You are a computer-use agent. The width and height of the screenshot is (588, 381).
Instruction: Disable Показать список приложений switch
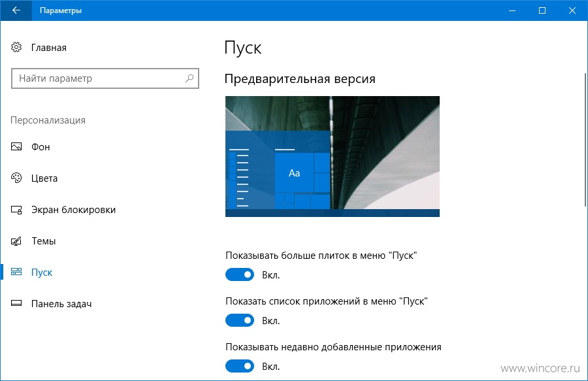[240, 320]
